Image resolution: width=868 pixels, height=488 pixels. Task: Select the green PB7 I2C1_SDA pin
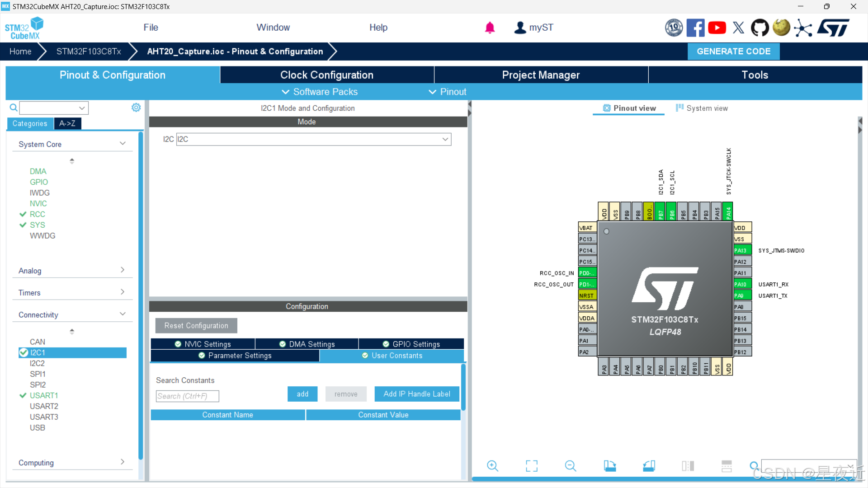coord(660,211)
